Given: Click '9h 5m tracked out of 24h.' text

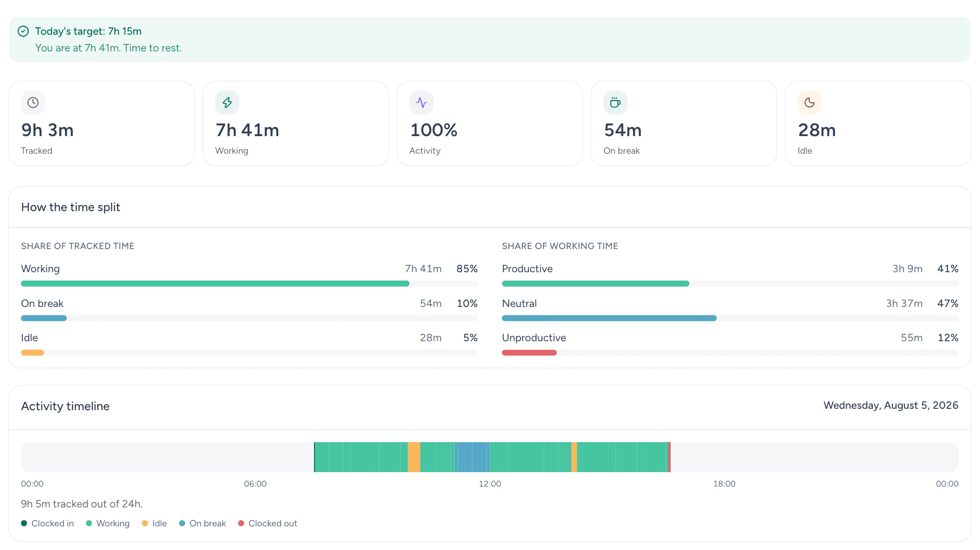Looking at the screenshot, I should click(82, 504).
